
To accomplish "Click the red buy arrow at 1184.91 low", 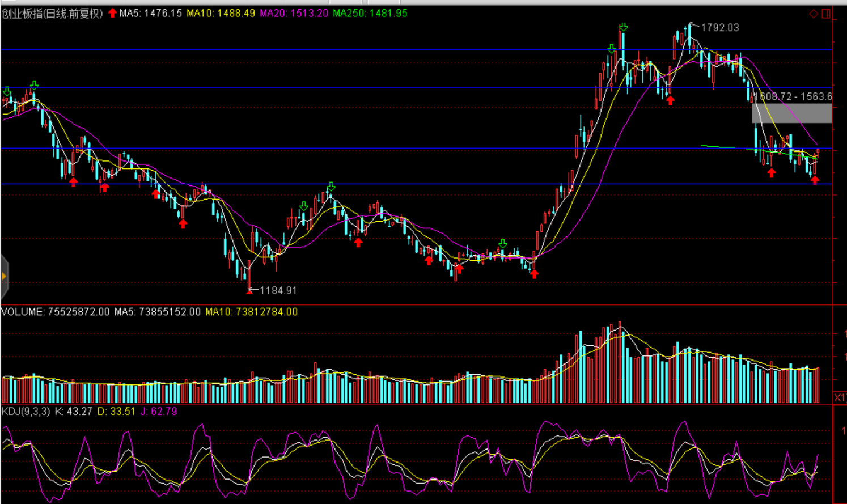I will point(249,291).
